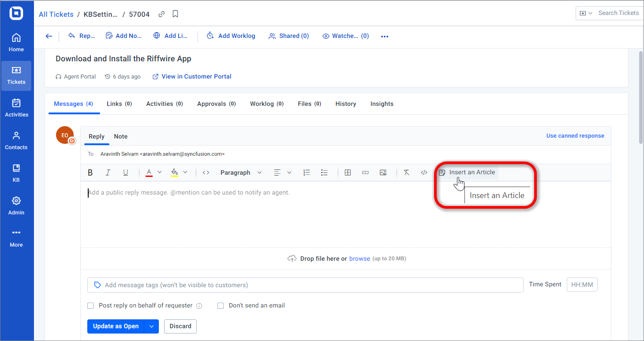Open the Admin settings gear

click(x=16, y=206)
